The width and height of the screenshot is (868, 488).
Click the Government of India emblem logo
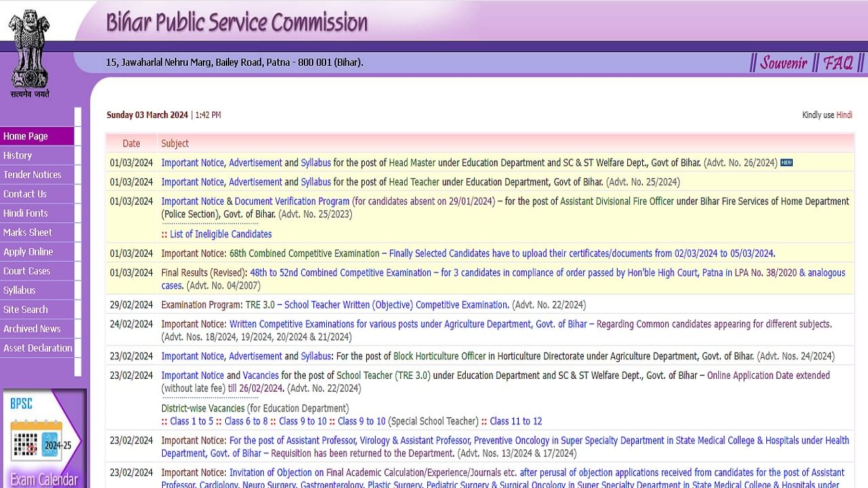(x=30, y=53)
